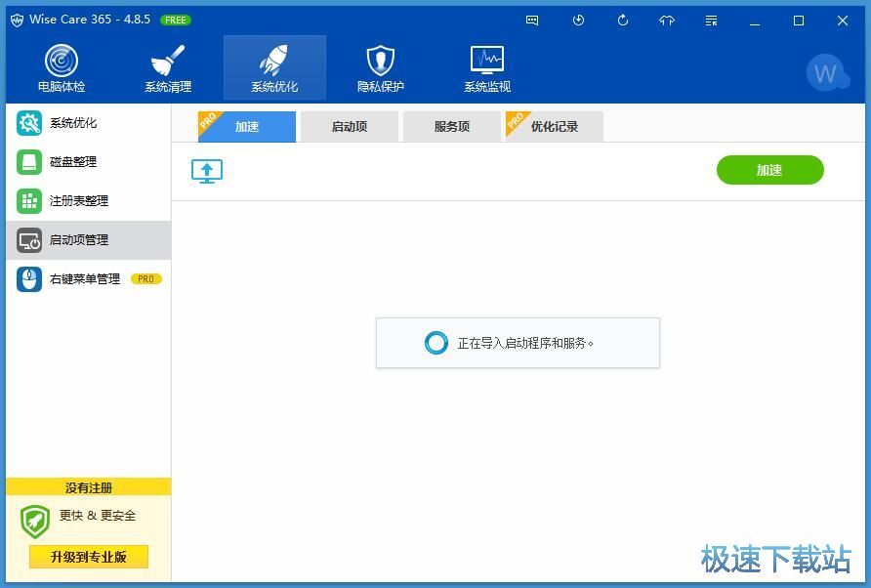Click the feedback message icon in title bar
Viewport: 871px width, 588px height.
(531, 20)
